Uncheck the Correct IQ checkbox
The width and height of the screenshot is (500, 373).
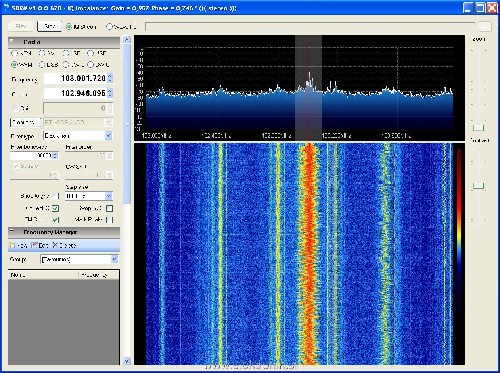pyautogui.click(x=55, y=208)
